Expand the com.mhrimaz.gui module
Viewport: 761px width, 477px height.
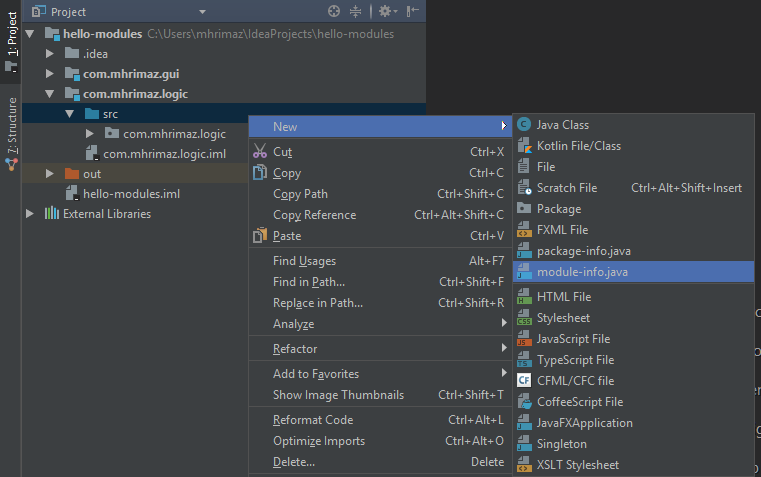pos(50,74)
